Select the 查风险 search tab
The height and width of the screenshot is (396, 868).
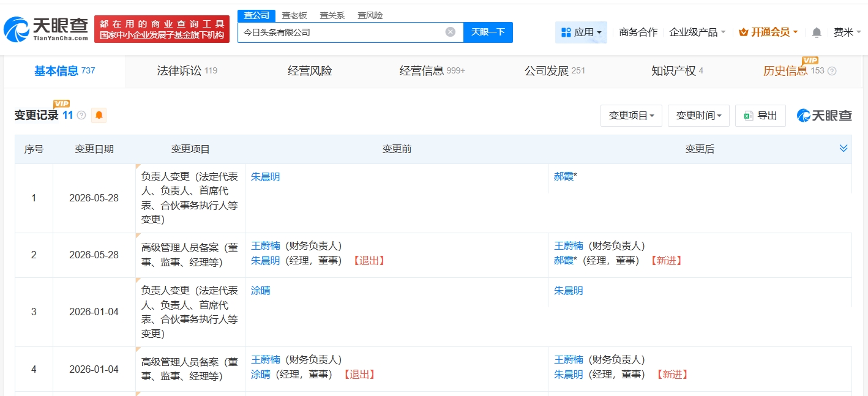point(370,15)
